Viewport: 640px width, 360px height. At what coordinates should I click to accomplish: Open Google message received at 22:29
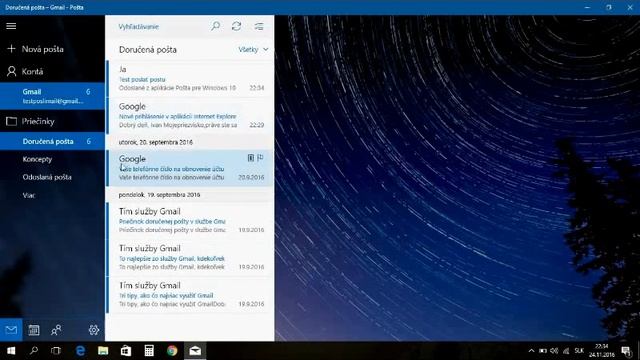190,116
